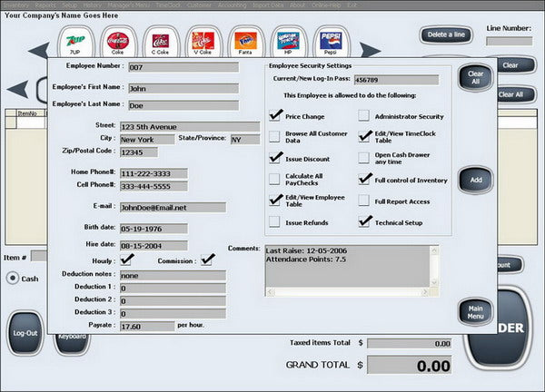
Task: Select the V Coke product icon
Action: [203, 43]
